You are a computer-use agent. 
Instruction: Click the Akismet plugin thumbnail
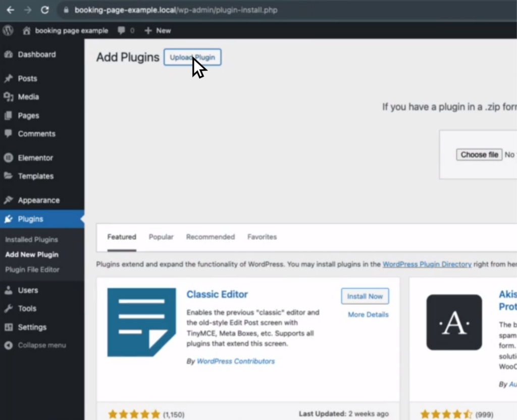pyautogui.click(x=454, y=322)
